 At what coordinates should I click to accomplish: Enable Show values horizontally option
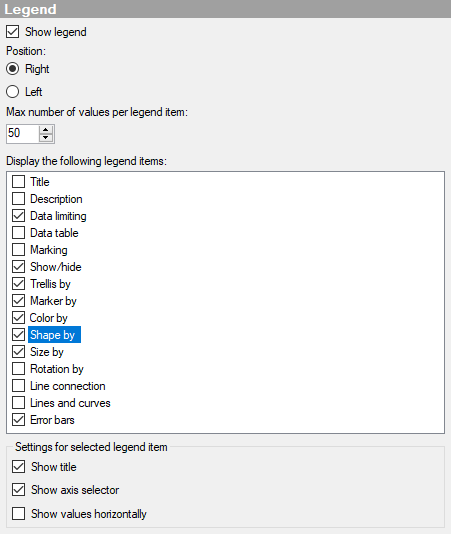point(18,514)
